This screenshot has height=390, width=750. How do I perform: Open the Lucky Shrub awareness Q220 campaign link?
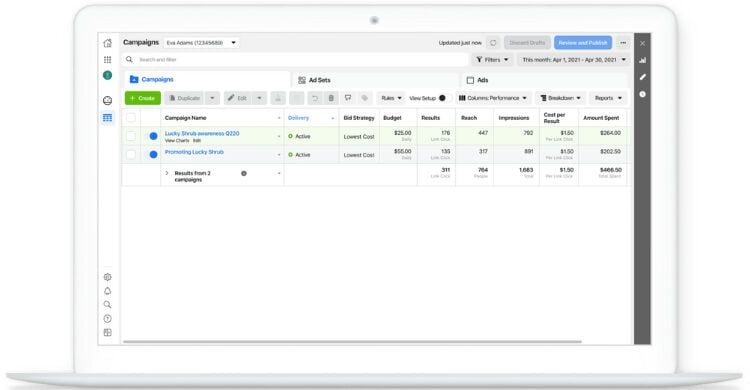click(202, 134)
